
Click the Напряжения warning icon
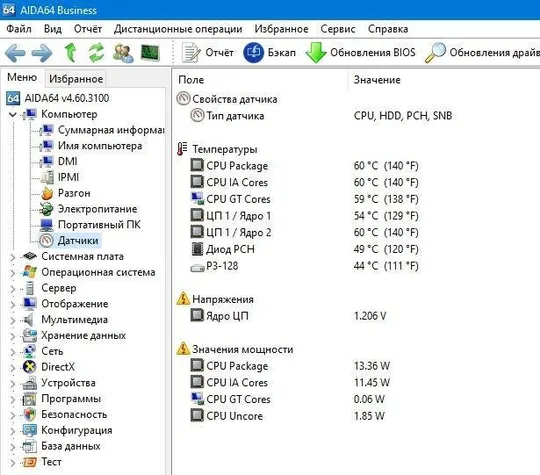click(183, 299)
